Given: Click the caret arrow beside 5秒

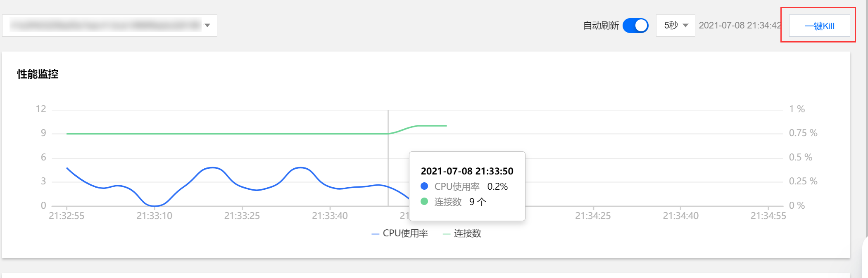Looking at the screenshot, I should (685, 26).
